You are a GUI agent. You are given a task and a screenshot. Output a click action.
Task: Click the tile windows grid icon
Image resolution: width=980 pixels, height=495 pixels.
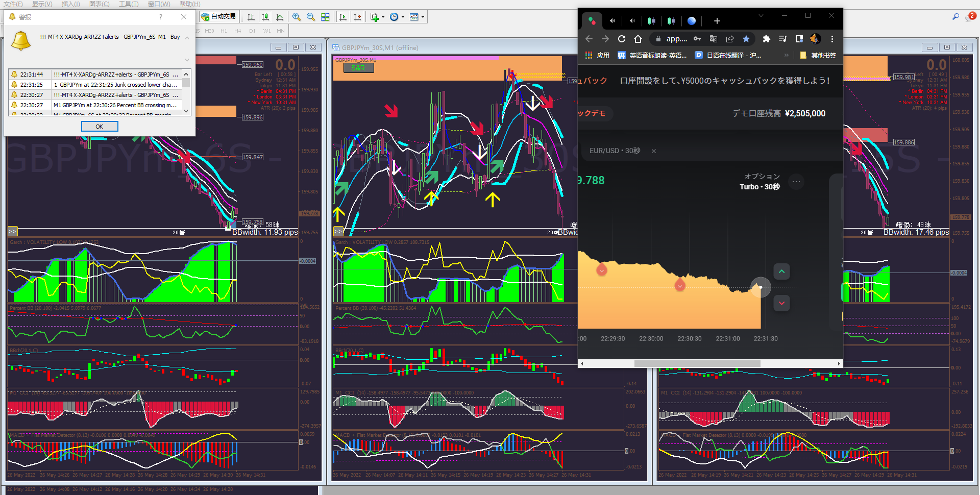(x=325, y=17)
